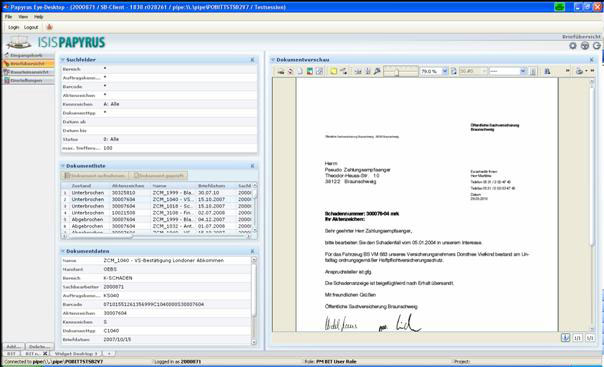Select the Abgebrochen row dated 04.12.2007

click(157, 219)
